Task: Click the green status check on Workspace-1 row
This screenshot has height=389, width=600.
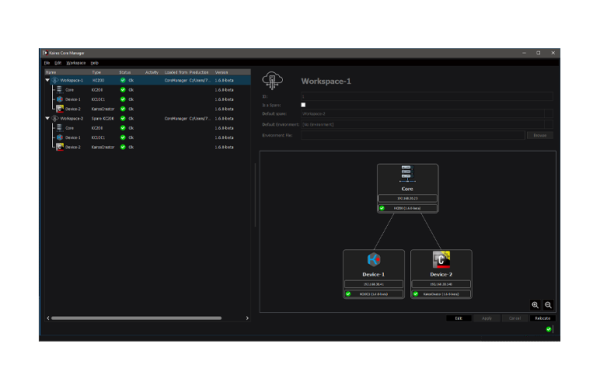Action: coord(123,80)
